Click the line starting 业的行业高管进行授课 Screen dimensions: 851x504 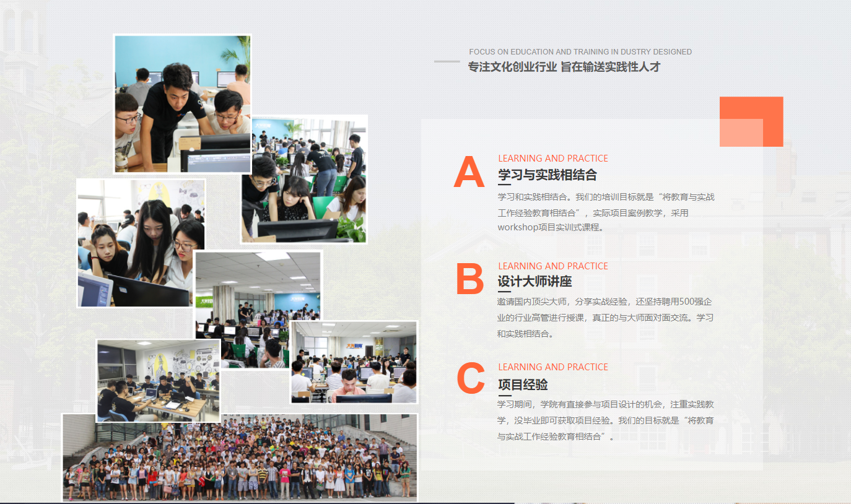point(606,318)
